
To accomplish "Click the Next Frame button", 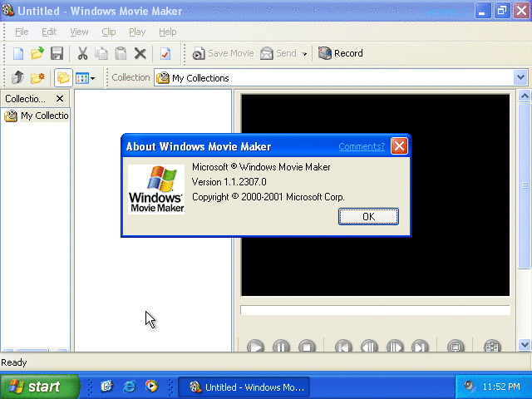I will click(x=395, y=346).
